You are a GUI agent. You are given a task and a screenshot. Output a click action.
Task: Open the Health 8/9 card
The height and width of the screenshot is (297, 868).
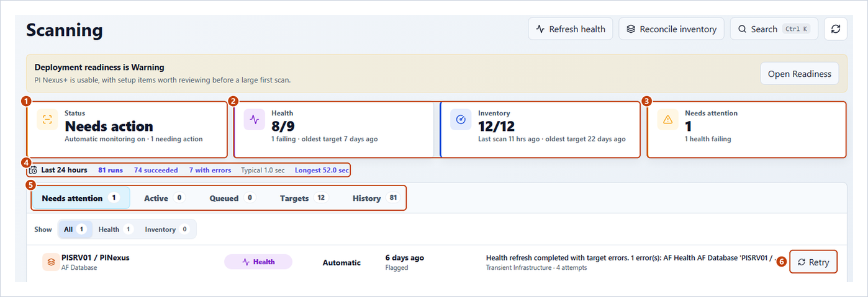click(333, 130)
